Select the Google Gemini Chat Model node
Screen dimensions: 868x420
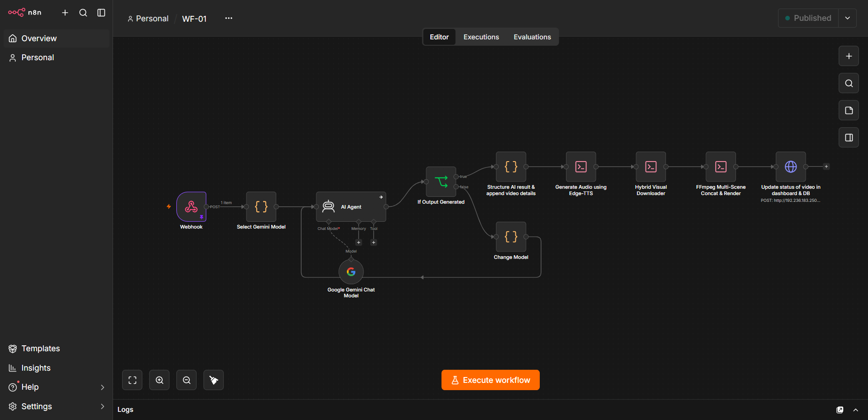[351, 272]
